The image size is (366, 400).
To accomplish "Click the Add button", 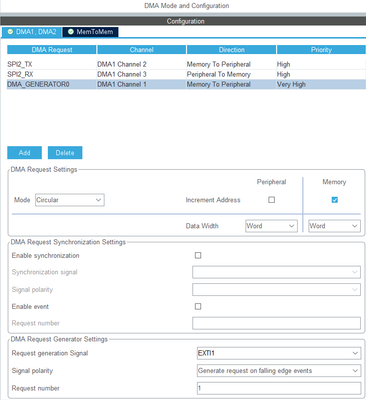I will (x=24, y=153).
